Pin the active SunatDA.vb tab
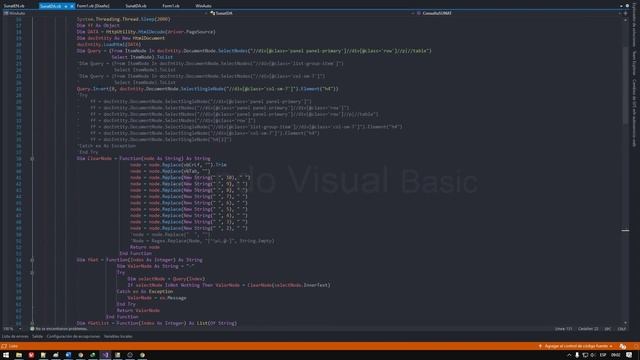 [x=66, y=6]
